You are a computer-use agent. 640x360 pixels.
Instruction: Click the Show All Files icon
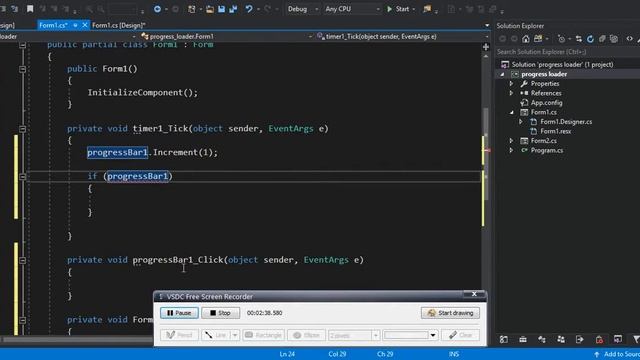(x=614, y=39)
